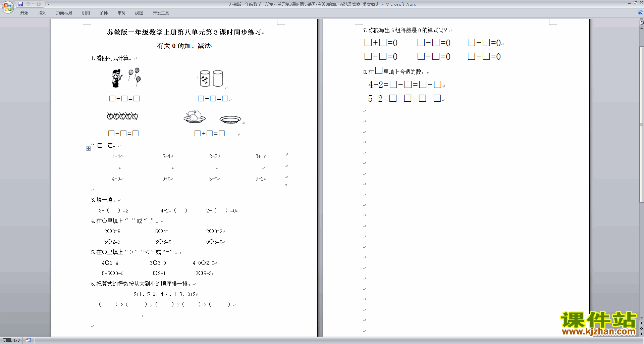Click the equation 0○5=0
The width and height of the screenshot is (644, 344).
[x=215, y=242]
